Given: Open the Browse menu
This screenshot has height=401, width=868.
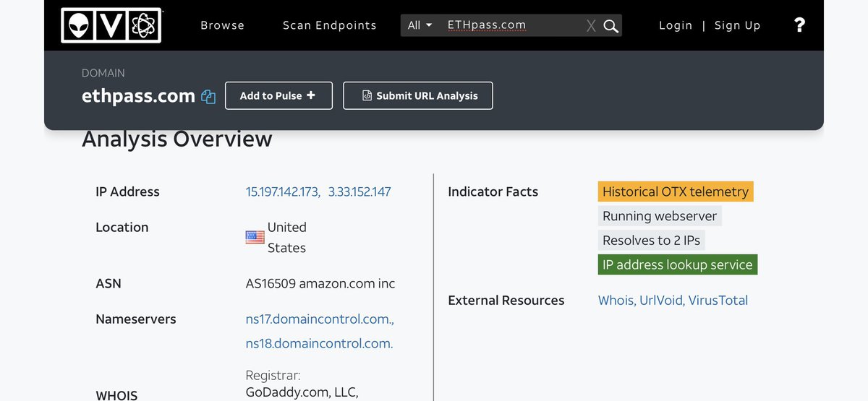Looking at the screenshot, I should pyautogui.click(x=222, y=25).
